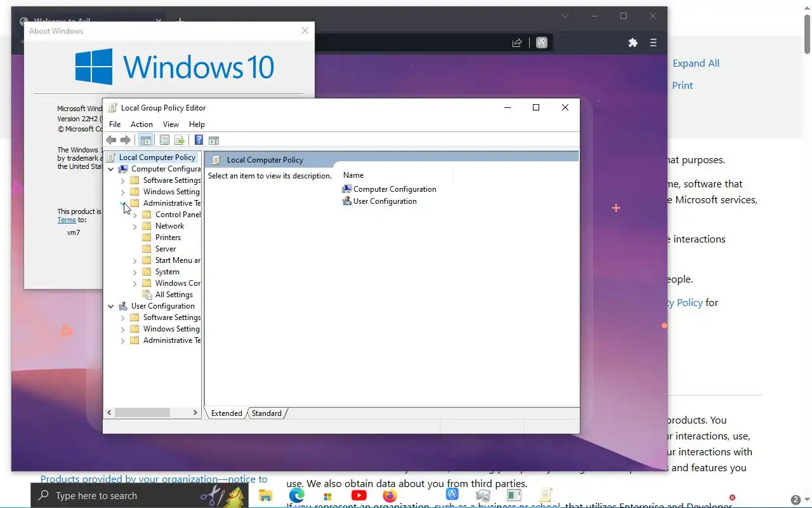Click the tree pane horizontal scrollbar thumb

(142, 413)
